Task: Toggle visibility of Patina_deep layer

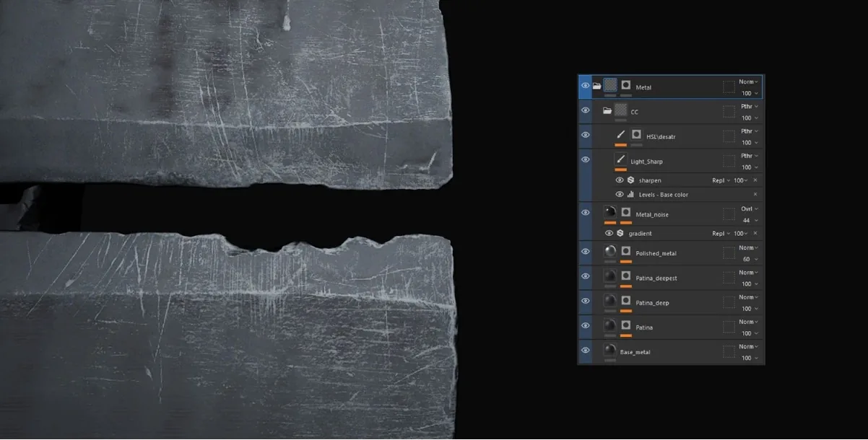Action: tap(585, 301)
